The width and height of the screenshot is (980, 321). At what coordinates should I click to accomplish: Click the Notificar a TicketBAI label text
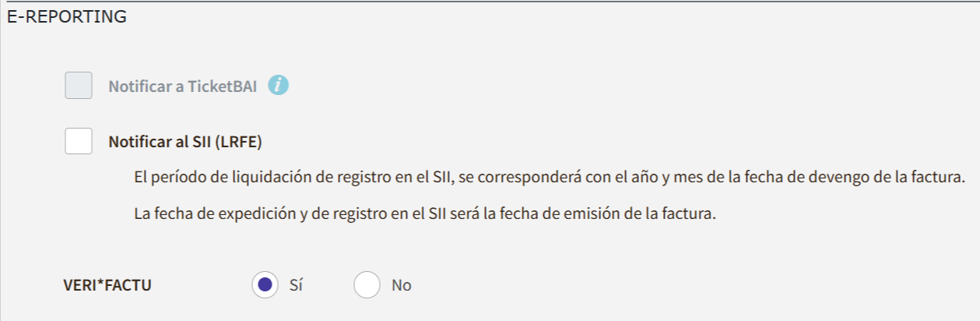pyautogui.click(x=182, y=86)
